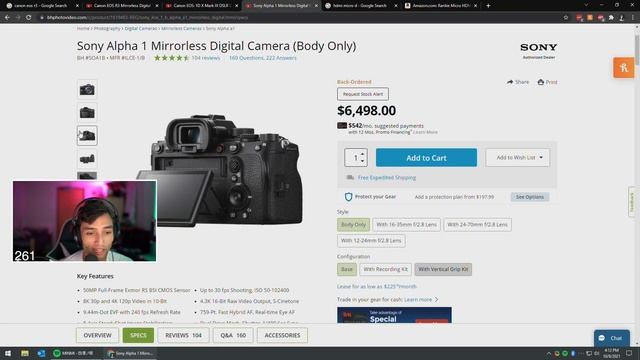Click the Print icon
The height and width of the screenshot is (360, 640).
[541, 82]
